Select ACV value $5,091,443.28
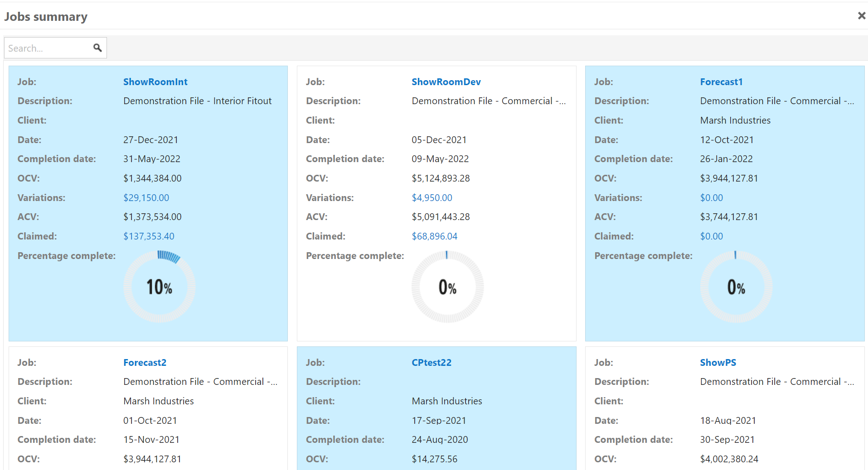Screen dimensions: 868x470 point(441,217)
